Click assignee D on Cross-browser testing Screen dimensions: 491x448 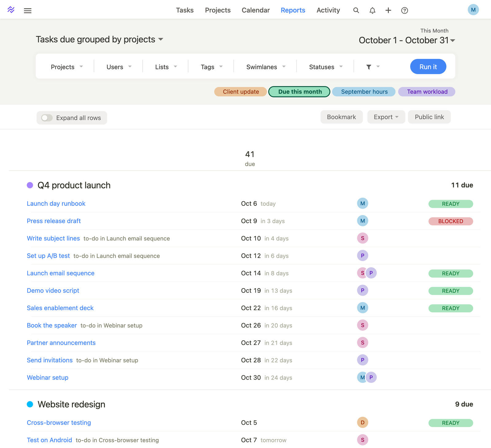pyautogui.click(x=362, y=423)
